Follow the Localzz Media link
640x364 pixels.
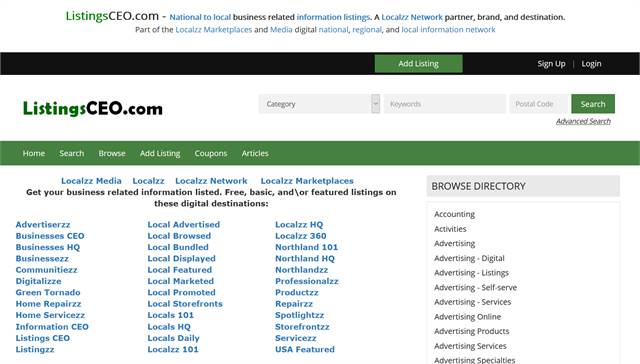(x=91, y=181)
